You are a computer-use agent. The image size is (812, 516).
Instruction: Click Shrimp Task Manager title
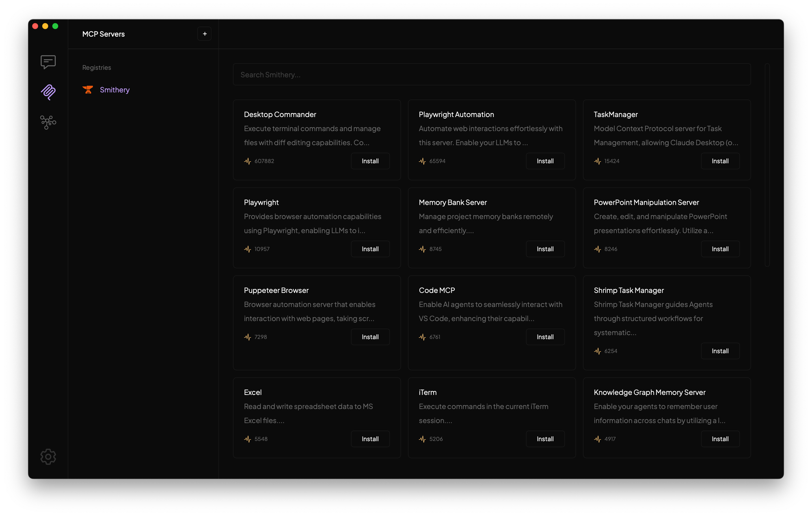(629, 291)
